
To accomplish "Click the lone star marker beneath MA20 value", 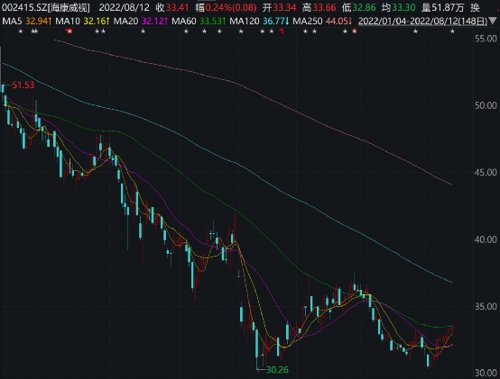I will tap(143, 31).
